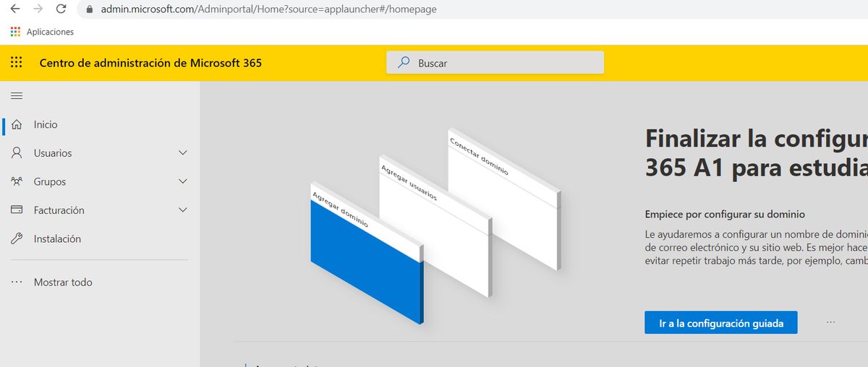Screen dimensions: 868x367
Task: Click the Mostrar todo ellipsis icon
Action: pos(17,282)
